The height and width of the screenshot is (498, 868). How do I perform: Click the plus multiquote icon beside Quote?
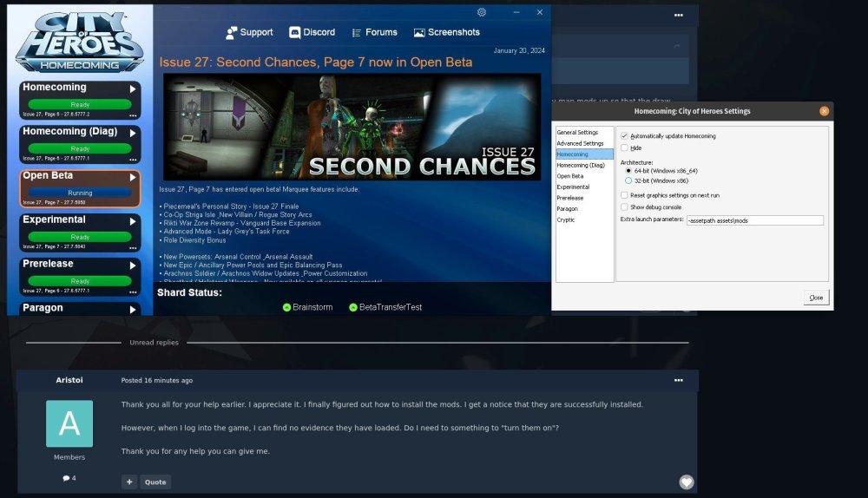(129, 482)
